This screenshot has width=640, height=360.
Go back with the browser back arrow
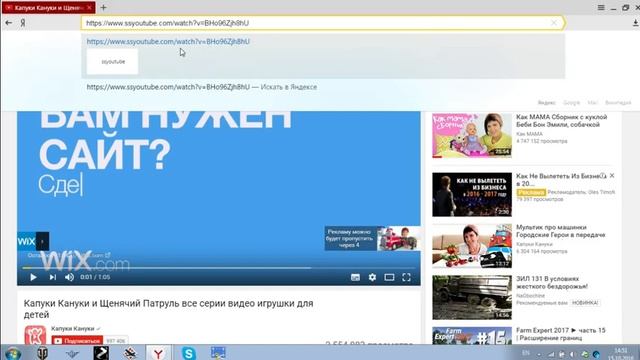(x=9, y=23)
